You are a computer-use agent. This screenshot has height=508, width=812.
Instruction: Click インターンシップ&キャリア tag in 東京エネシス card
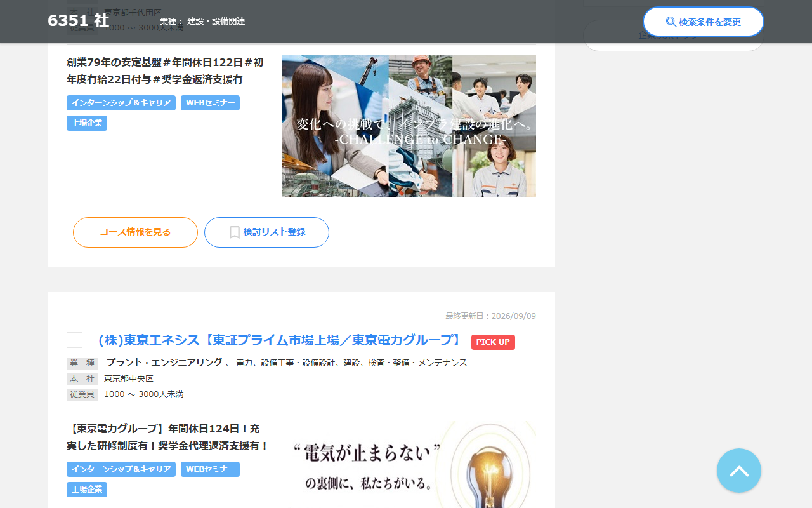pyautogui.click(x=121, y=469)
